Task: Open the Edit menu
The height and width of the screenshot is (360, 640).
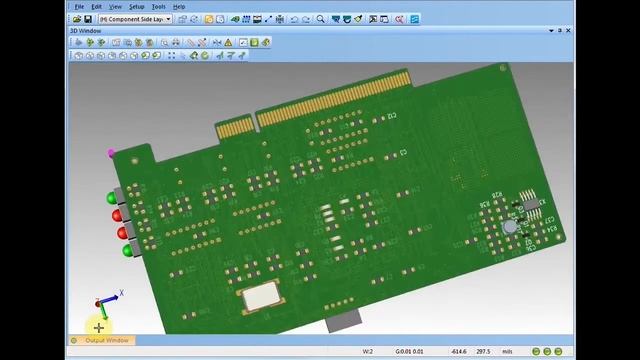Action: [96, 7]
